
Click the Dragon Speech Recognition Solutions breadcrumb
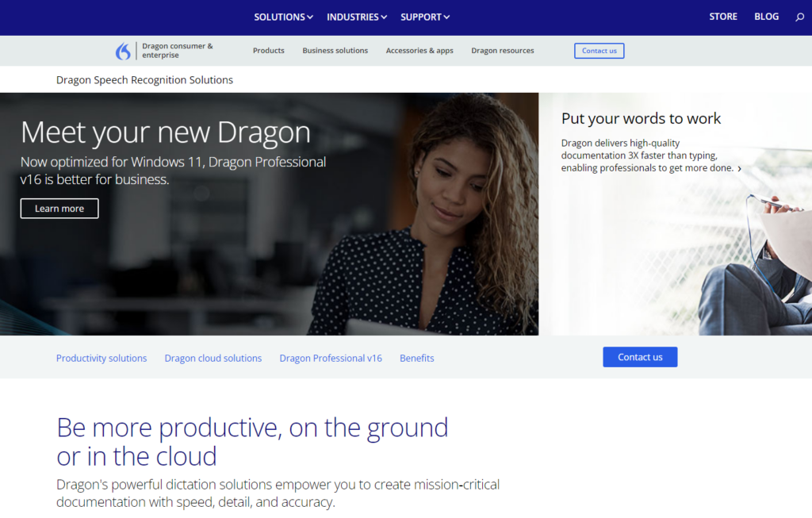(x=144, y=79)
